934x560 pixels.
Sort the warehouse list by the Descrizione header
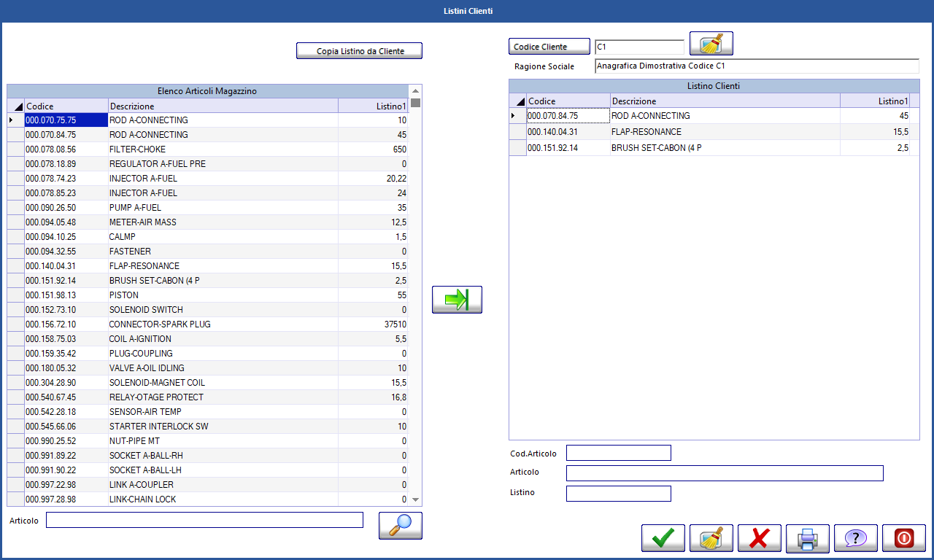tap(223, 106)
